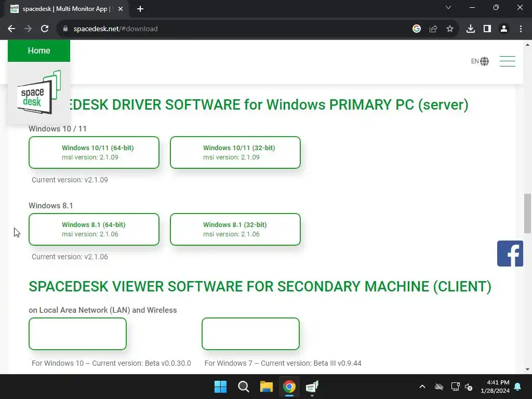Screen dimensions: 532x399
Task: Download Windows 8.1 (64-bit) driver
Action: point(94,229)
